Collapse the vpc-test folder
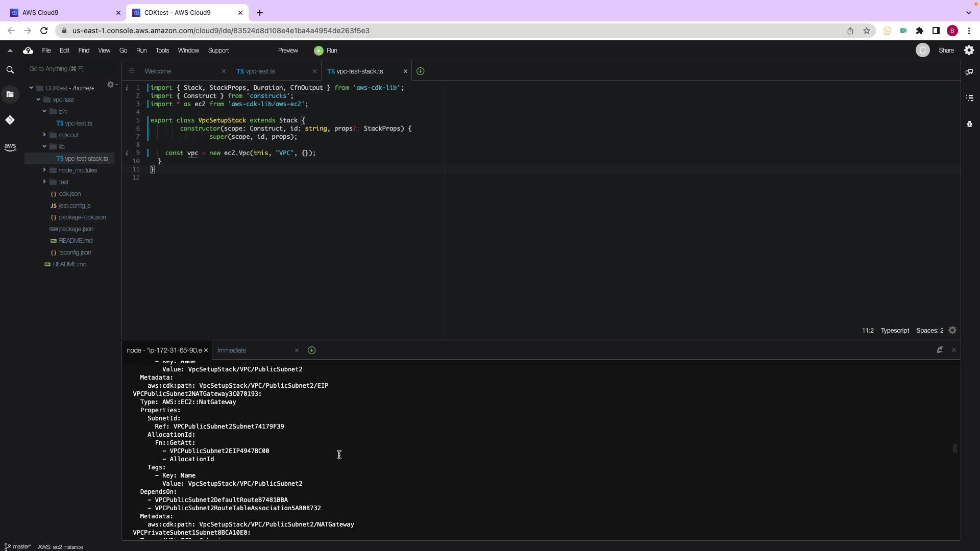 click(x=38, y=100)
